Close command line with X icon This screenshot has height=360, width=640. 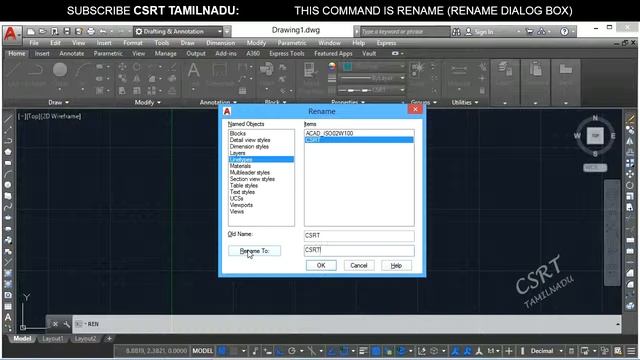(55, 324)
